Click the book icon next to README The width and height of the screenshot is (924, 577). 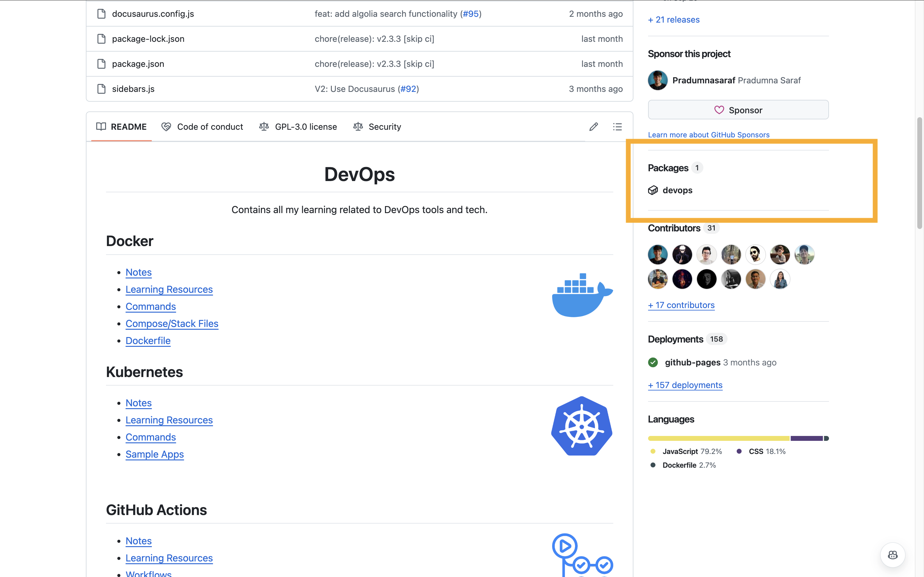point(101,127)
